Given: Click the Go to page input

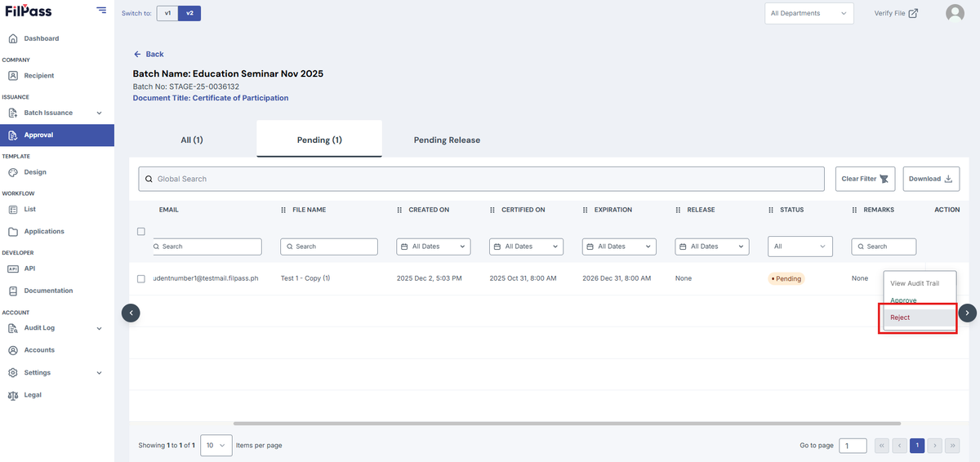Looking at the screenshot, I should coord(853,446).
